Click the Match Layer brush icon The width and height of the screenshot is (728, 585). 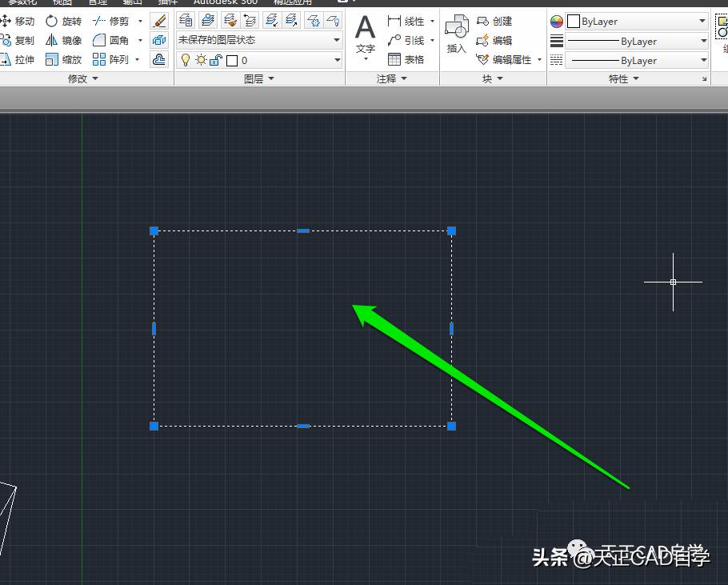pyautogui.click(x=230, y=21)
